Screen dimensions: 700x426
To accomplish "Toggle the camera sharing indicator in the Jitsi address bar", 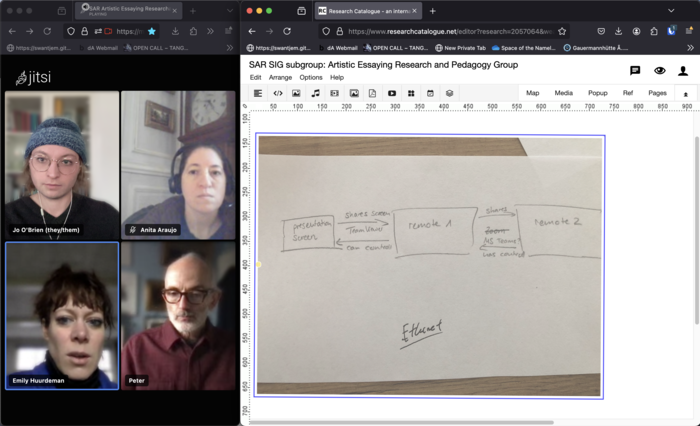I will [107, 31].
